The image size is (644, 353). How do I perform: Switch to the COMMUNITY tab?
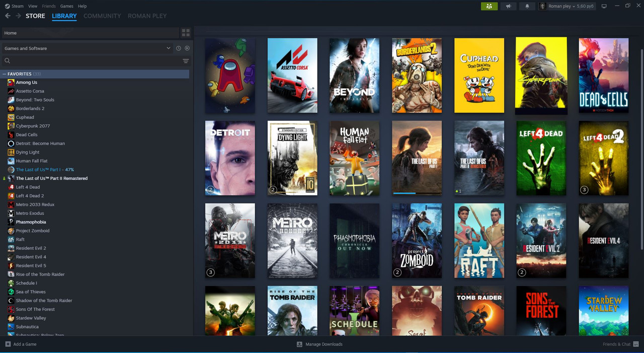(102, 16)
